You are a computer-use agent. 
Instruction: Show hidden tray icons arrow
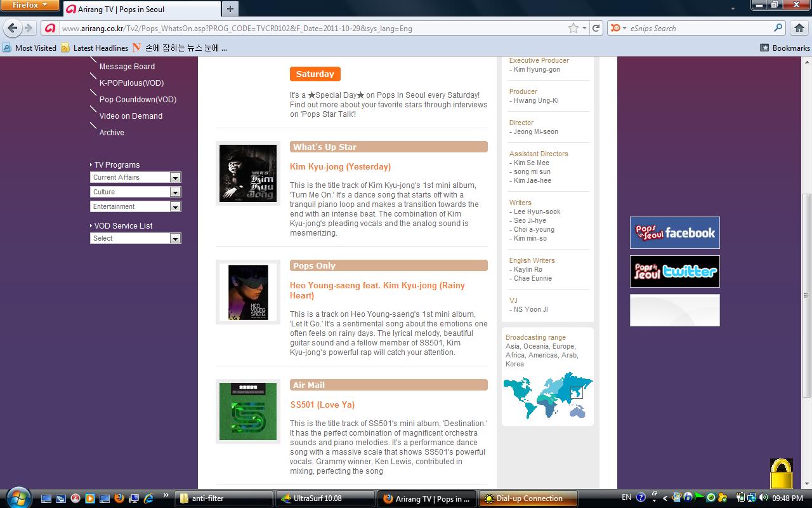tap(665, 498)
